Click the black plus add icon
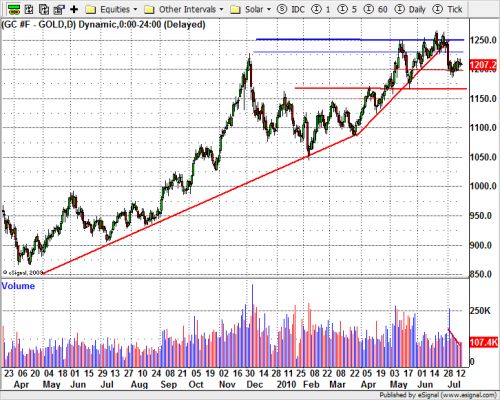This screenshot has width=500, height=400. click(x=74, y=9)
